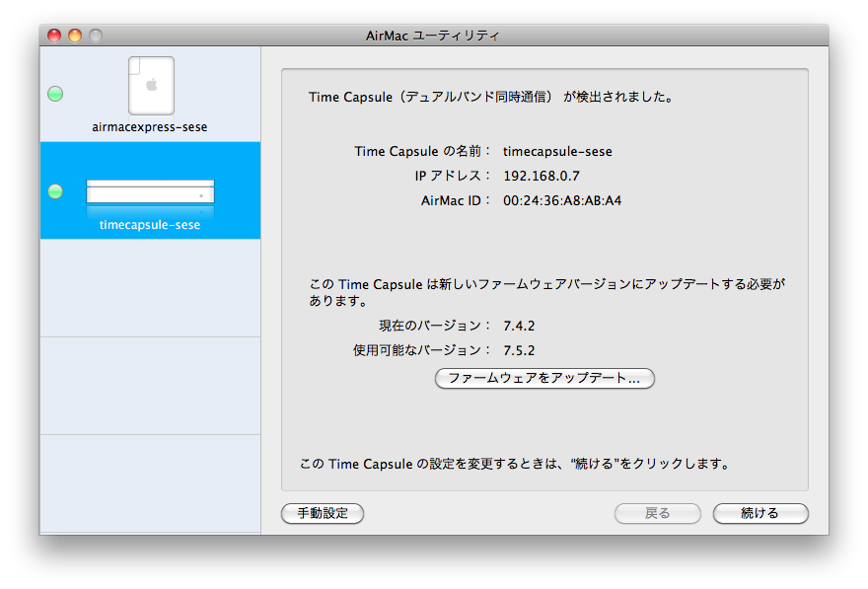Click the 現在のバージョン label
Screen dimensions: 868x589
pyautogui.click(x=434, y=326)
